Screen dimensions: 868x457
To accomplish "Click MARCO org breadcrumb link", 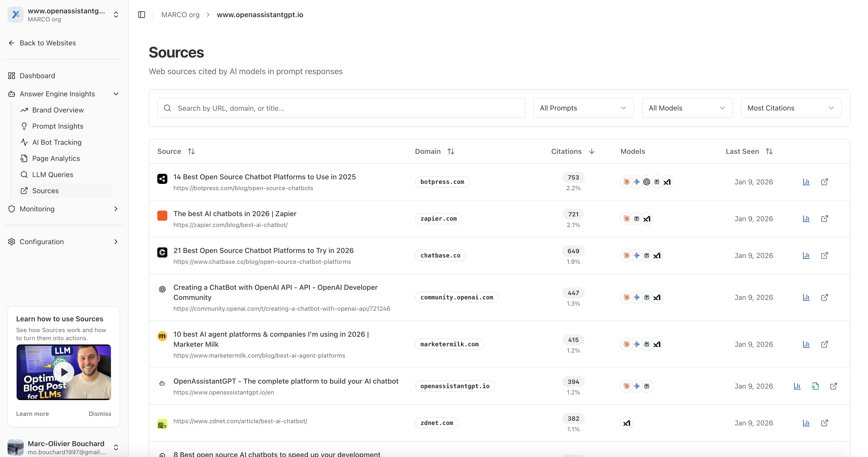I will pyautogui.click(x=180, y=15).
